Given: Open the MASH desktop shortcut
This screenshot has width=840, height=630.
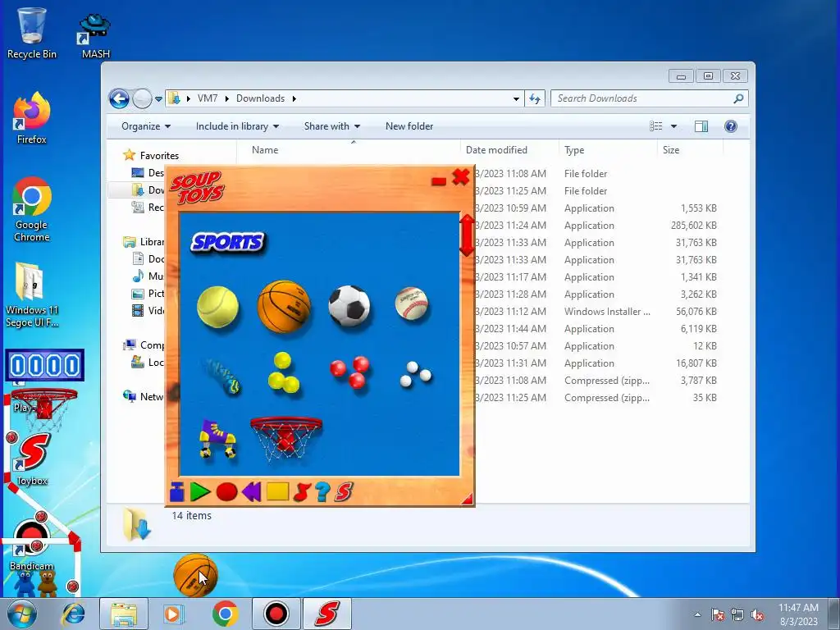Looking at the screenshot, I should click(x=95, y=36).
